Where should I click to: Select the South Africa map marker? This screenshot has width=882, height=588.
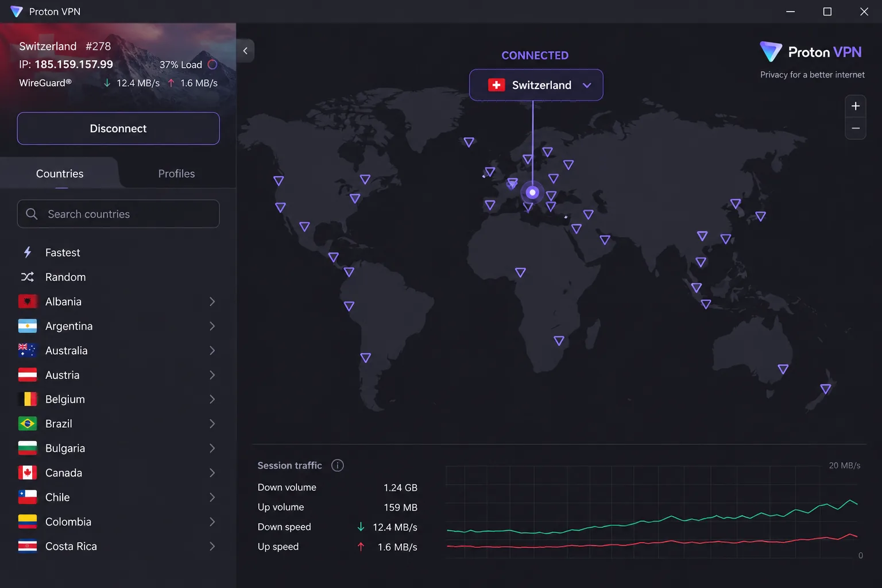(x=559, y=341)
